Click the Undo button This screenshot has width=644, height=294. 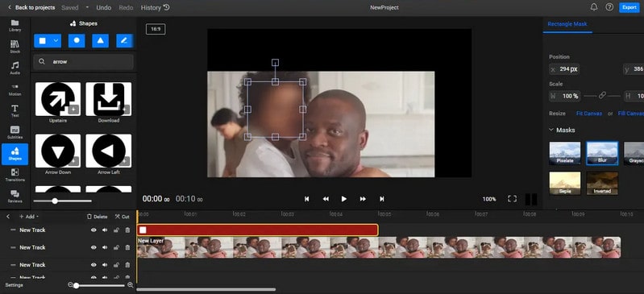point(103,7)
